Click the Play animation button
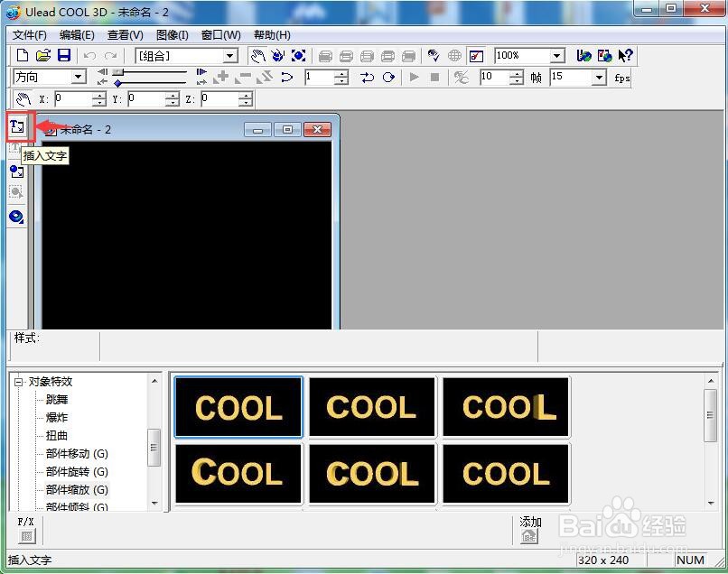728x574 pixels. [415, 77]
